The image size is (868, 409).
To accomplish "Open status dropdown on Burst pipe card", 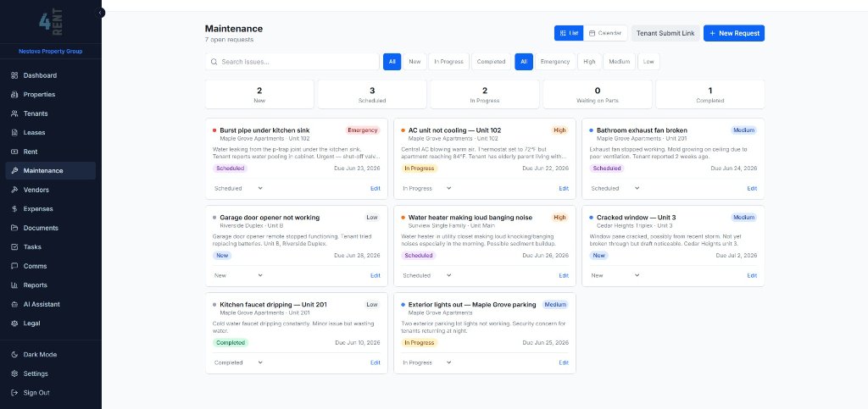I will (238, 189).
